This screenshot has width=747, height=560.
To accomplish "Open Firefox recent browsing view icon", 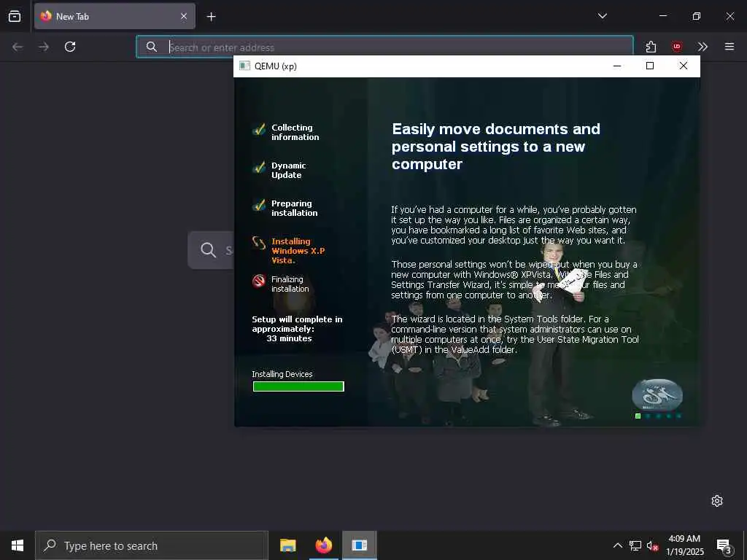I will [15, 16].
